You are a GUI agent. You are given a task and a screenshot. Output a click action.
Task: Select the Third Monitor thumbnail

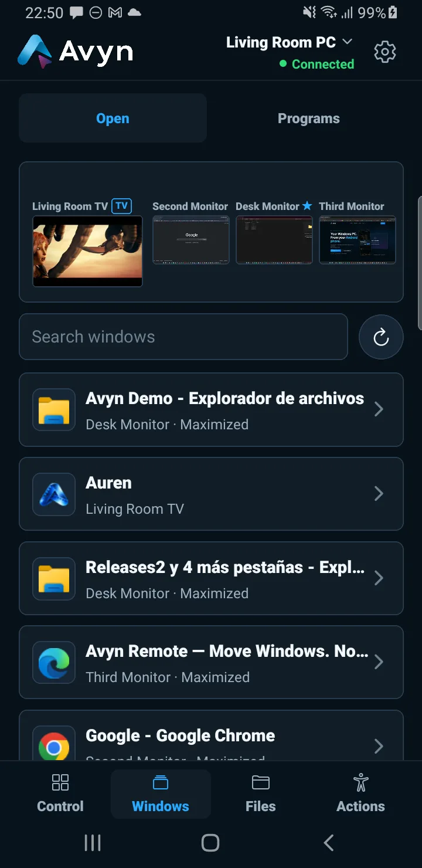[x=358, y=240]
